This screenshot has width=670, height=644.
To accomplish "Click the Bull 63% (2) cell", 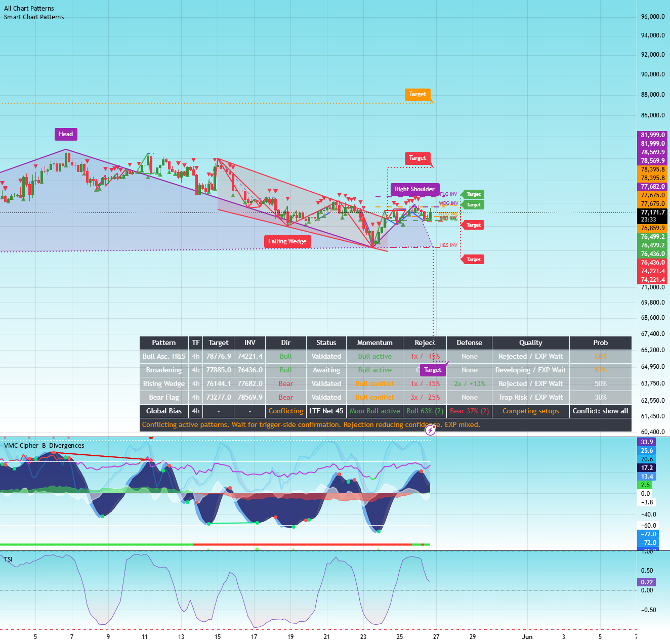I will click(425, 411).
